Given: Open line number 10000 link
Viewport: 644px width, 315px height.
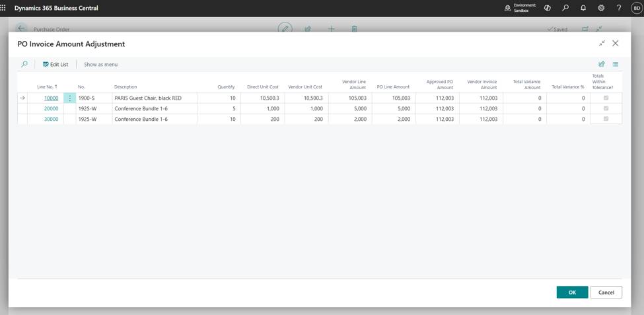Looking at the screenshot, I should pyautogui.click(x=51, y=98).
